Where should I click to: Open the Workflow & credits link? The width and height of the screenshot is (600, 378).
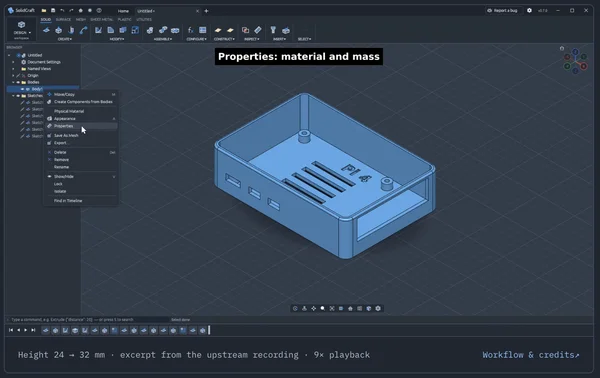point(531,355)
